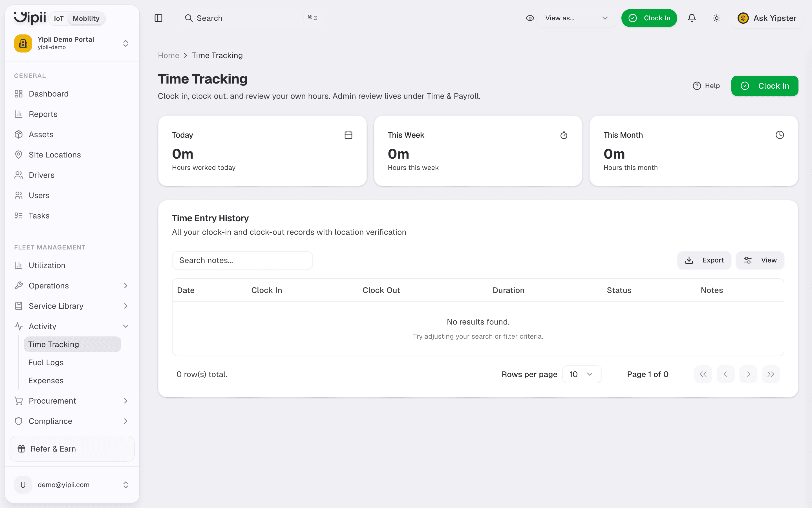This screenshot has width=812, height=508.
Task: Go to the previous page of results
Action: (725, 374)
